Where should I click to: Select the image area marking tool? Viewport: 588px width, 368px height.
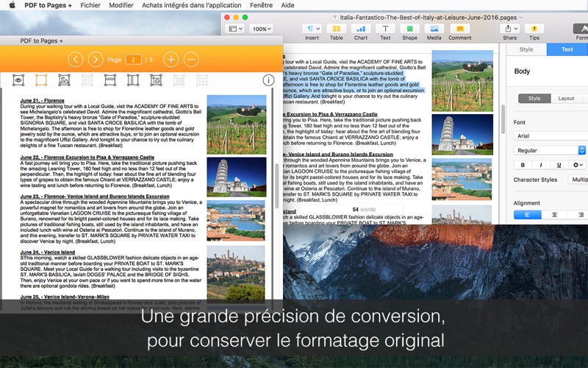(64, 80)
